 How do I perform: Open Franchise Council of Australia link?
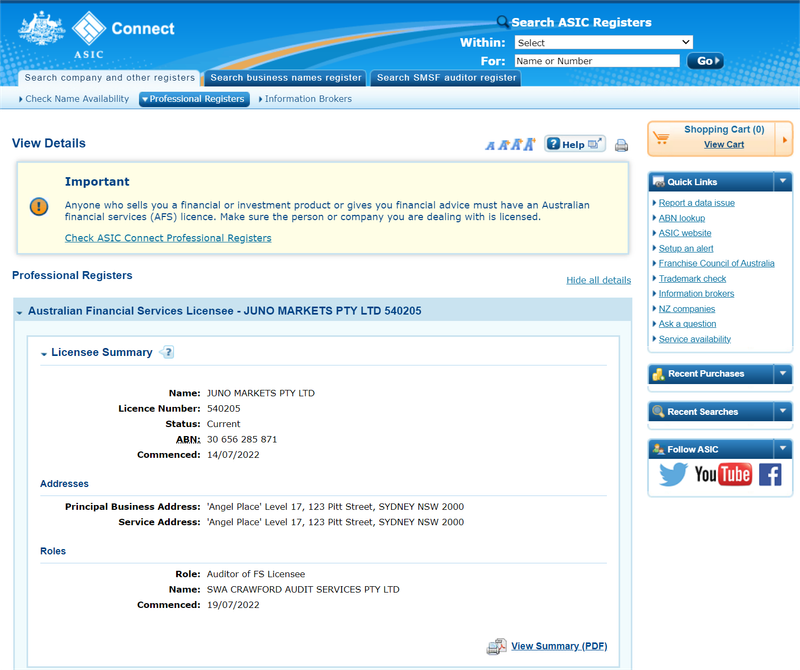(x=716, y=263)
